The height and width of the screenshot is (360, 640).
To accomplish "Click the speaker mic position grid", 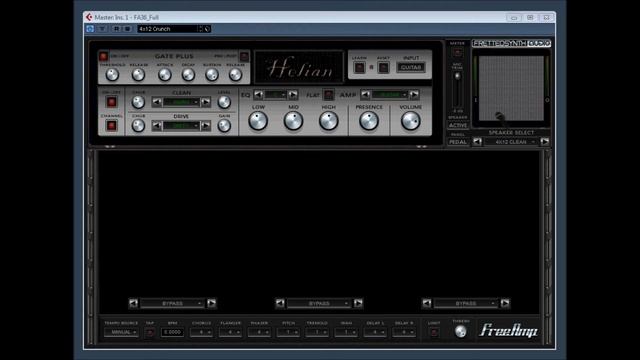I will [511, 89].
